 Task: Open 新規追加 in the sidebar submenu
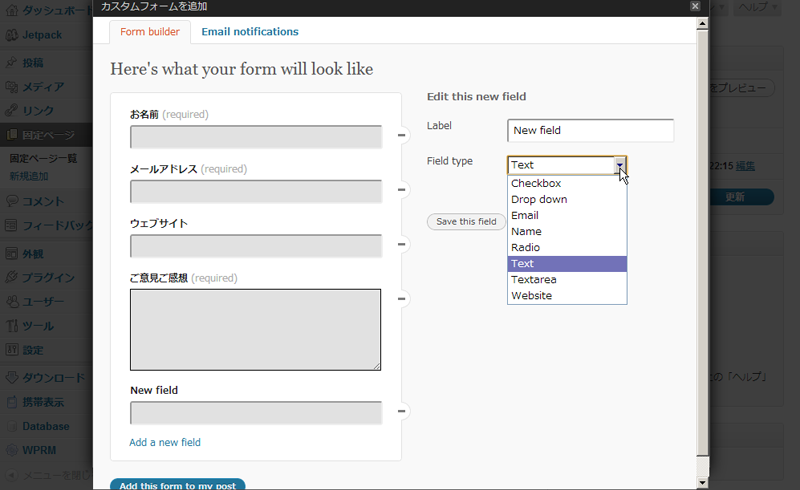29,177
